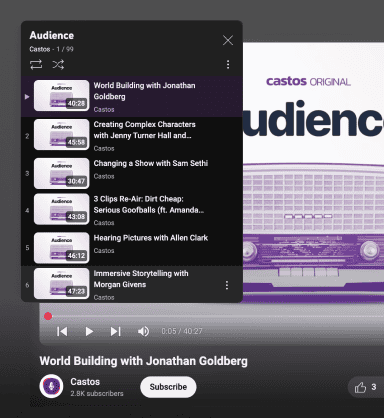This screenshot has height=418, width=384.
Task: Click the main video title text
Action: pos(144,361)
